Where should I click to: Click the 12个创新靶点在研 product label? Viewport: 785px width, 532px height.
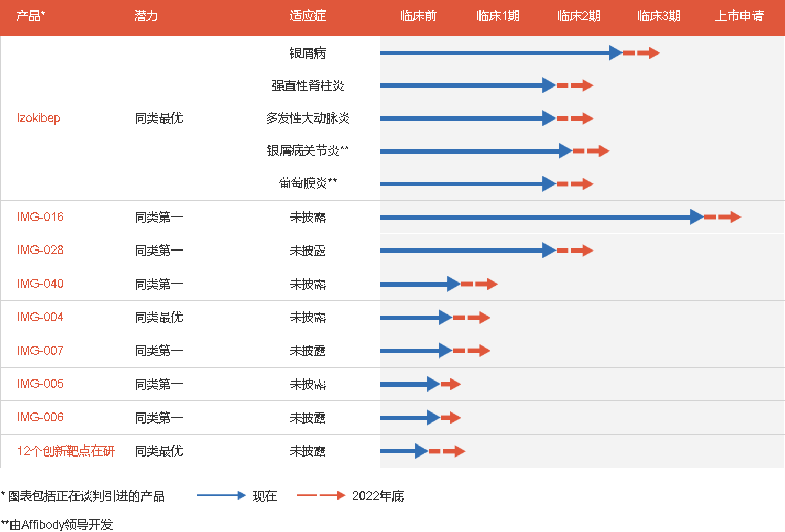pos(66,451)
